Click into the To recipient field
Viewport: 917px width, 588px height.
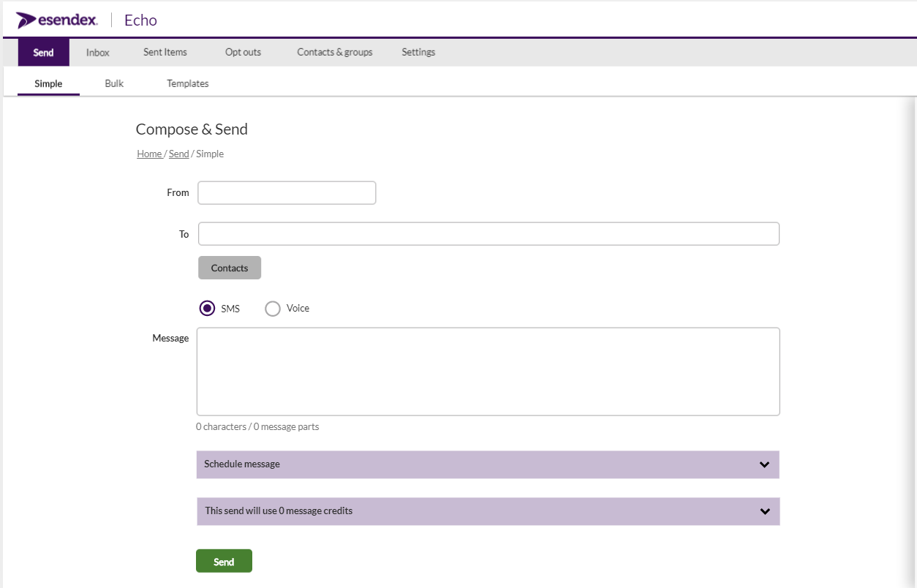point(488,234)
